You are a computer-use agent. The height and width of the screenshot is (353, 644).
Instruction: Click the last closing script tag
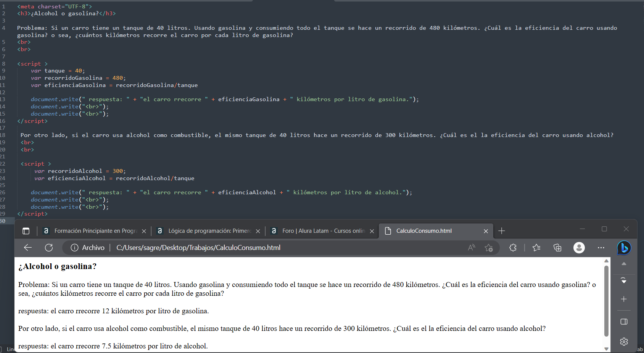(x=32, y=214)
